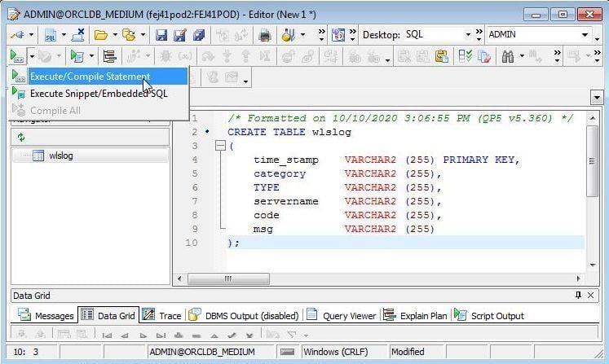609x364 pixels.
Task: Click the load object from database icon
Action: click(129, 35)
